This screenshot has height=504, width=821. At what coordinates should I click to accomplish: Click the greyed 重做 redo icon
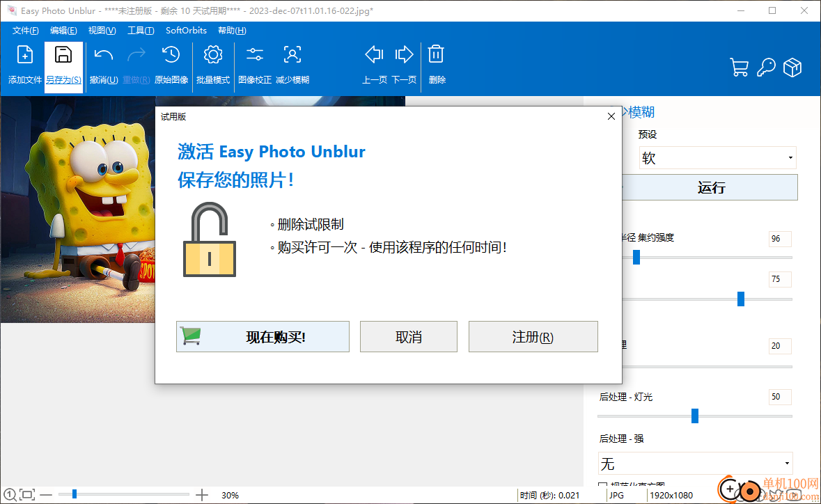tap(136, 55)
